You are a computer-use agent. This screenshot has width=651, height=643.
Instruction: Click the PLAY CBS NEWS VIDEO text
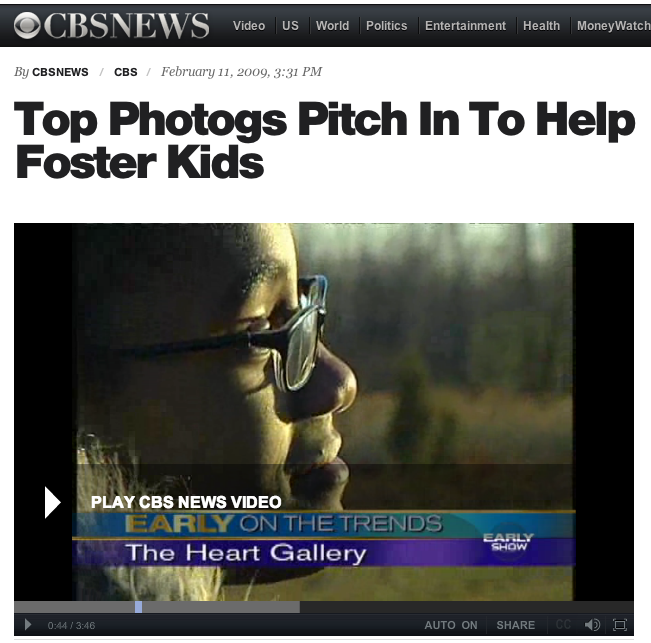coord(186,502)
